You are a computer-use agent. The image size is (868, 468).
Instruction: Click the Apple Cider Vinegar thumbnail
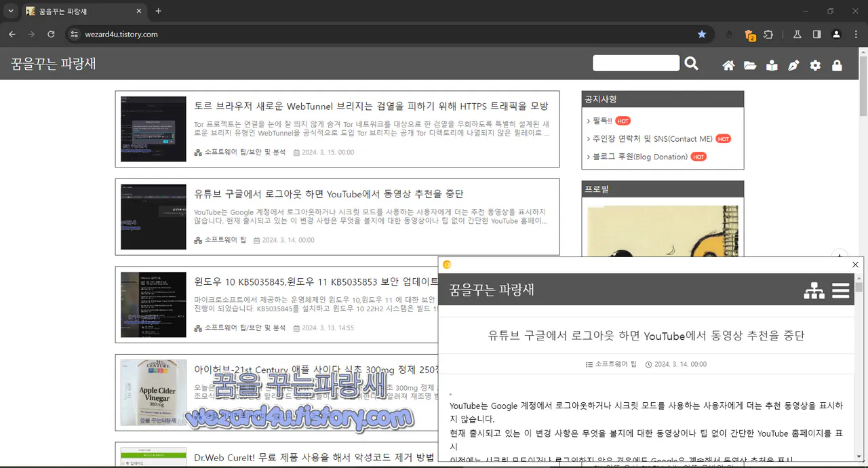(153, 393)
